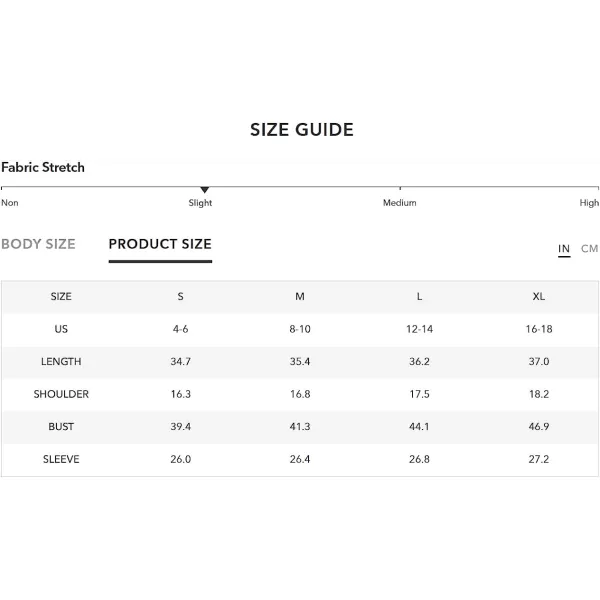600x600 pixels.
Task: Switch to the BODY SIZE tab
Action: point(38,244)
